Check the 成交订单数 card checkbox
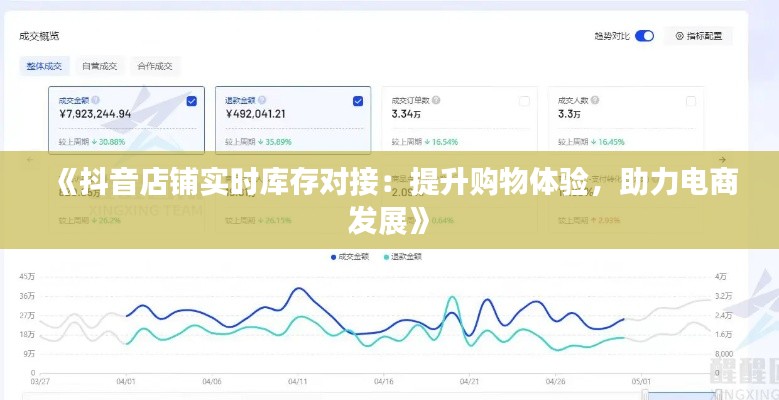The height and width of the screenshot is (400, 779). point(524,101)
